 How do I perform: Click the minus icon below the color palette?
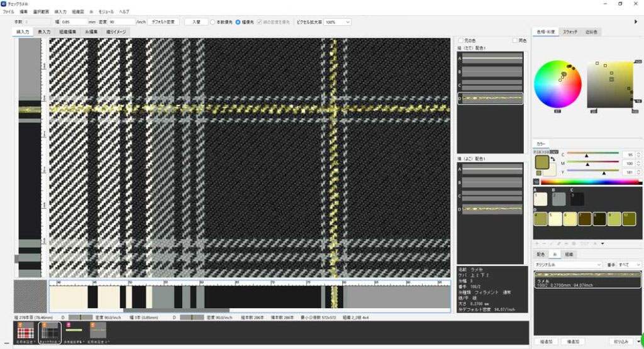click(543, 243)
